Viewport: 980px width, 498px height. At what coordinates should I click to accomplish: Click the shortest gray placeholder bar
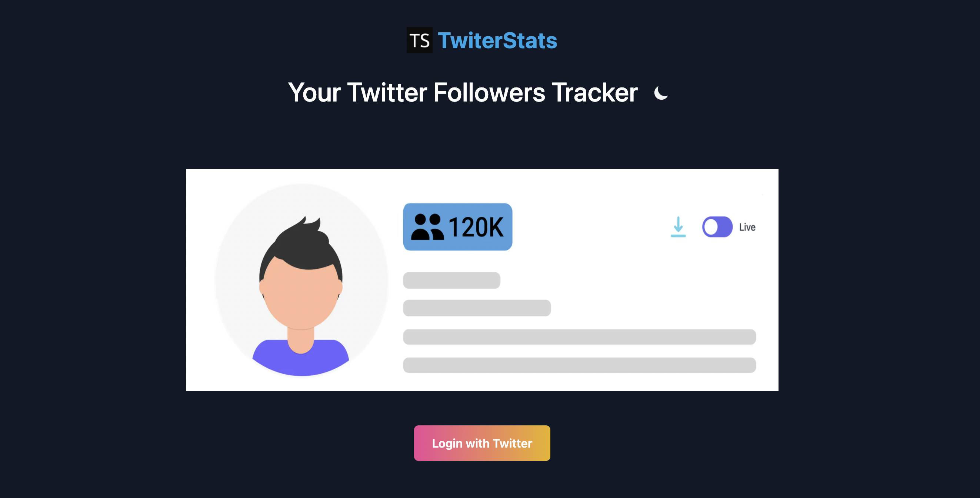pyautogui.click(x=451, y=280)
